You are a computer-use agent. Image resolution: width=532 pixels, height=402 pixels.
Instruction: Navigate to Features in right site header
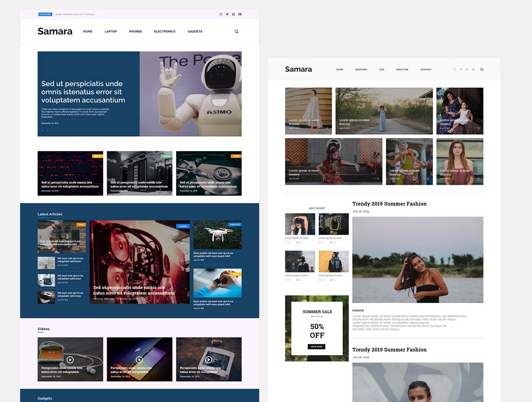click(361, 70)
